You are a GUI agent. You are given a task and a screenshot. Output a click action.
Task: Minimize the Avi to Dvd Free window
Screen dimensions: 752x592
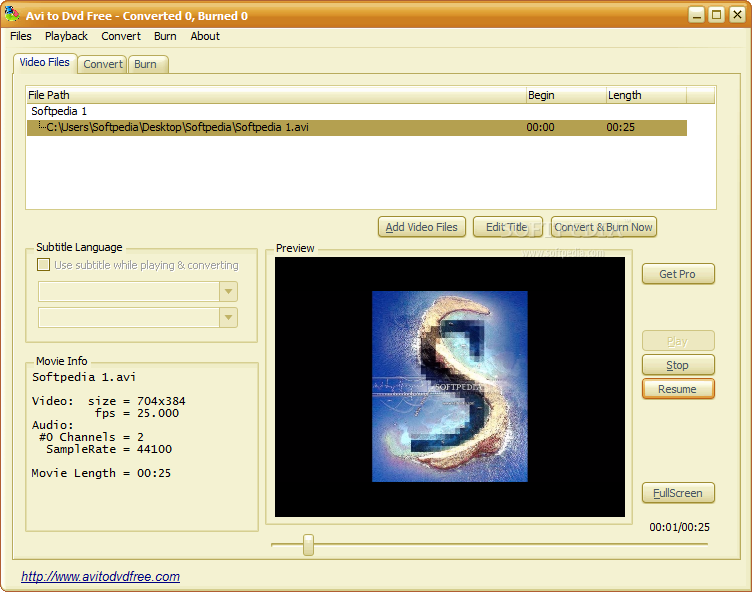click(696, 15)
